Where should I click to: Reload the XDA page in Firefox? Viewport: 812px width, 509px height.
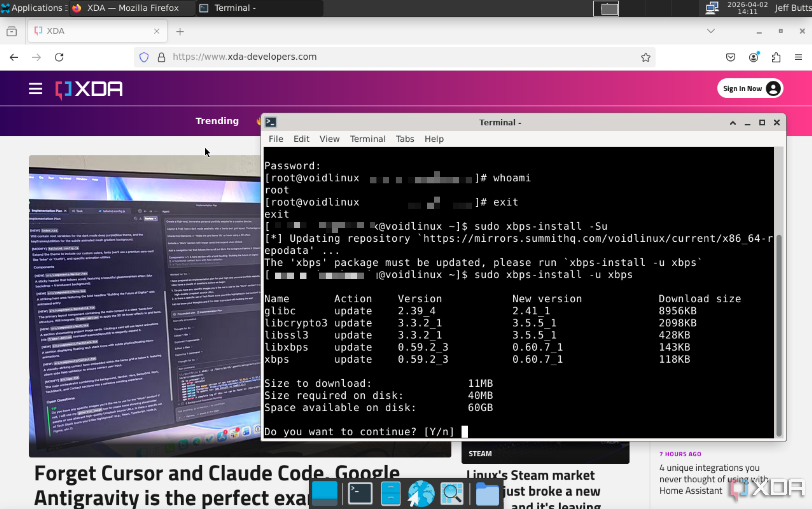[59, 57]
